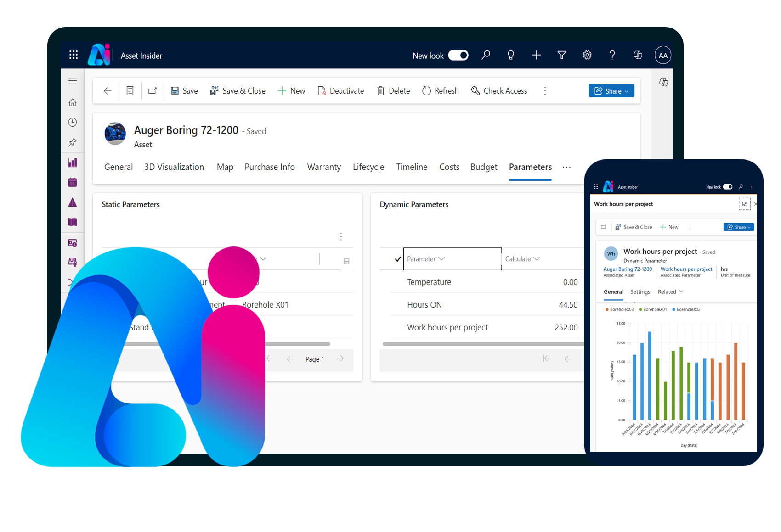Open the warning triangle sidebar icon
Screen dimensions: 781x532
(x=73, y=202)
